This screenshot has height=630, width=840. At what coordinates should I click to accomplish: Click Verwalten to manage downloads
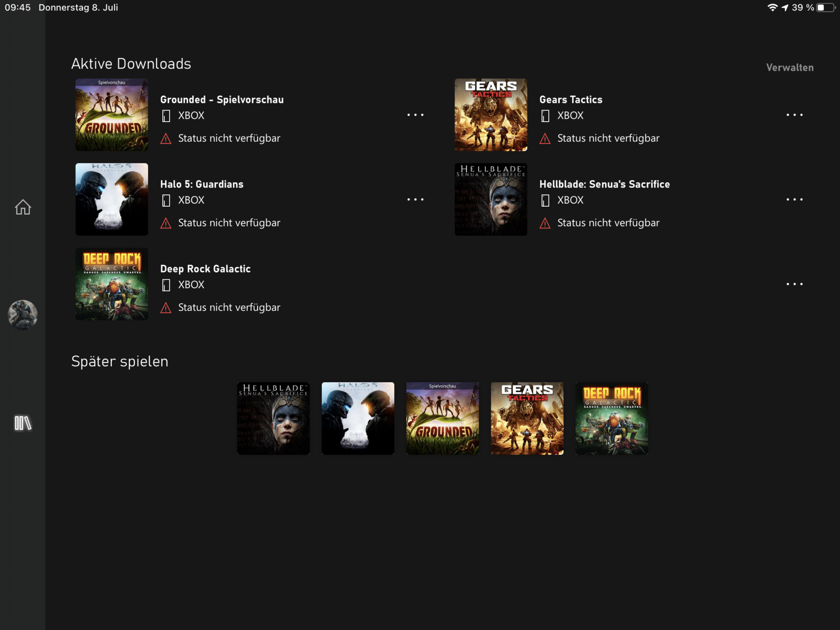pos(790,67)
